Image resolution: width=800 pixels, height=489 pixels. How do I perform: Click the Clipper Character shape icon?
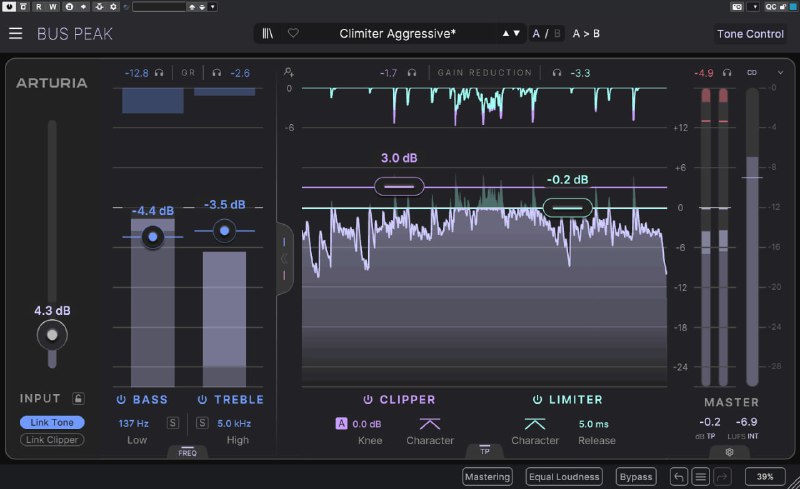pyautogui.click(x=430, y=424)
